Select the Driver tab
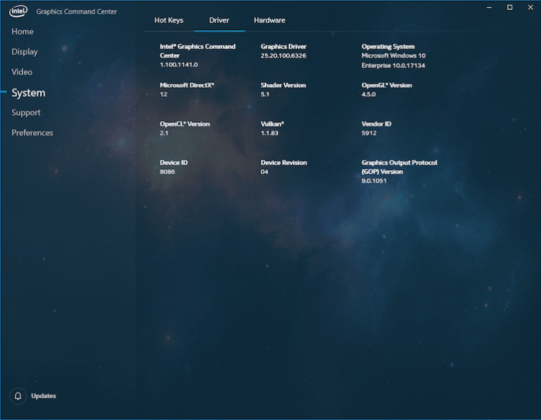541x420 pixels. [219, 20]
